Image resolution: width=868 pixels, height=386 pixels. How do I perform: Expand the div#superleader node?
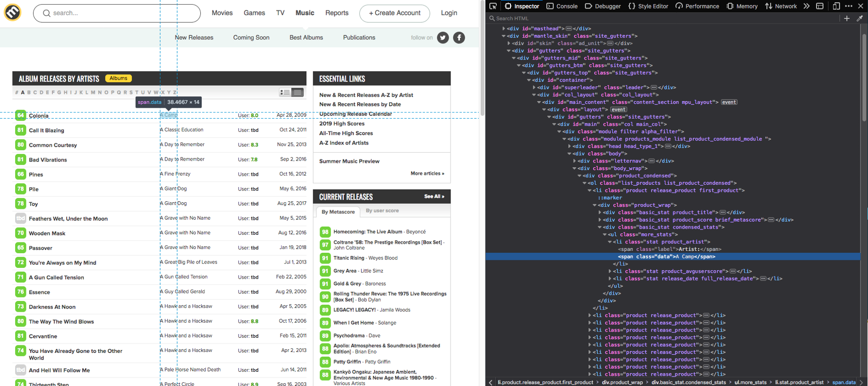[534, 87]
